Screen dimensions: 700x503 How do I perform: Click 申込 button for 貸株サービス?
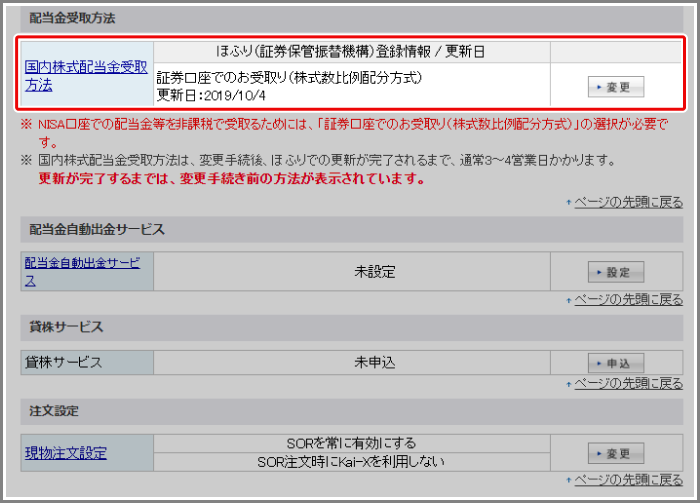pos(616,363)
